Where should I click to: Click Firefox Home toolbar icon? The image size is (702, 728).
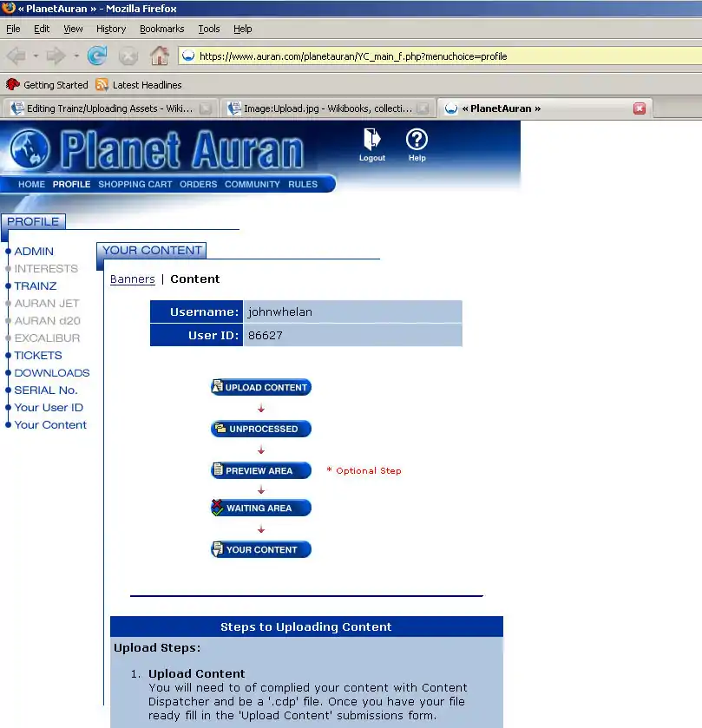(160, 56)
